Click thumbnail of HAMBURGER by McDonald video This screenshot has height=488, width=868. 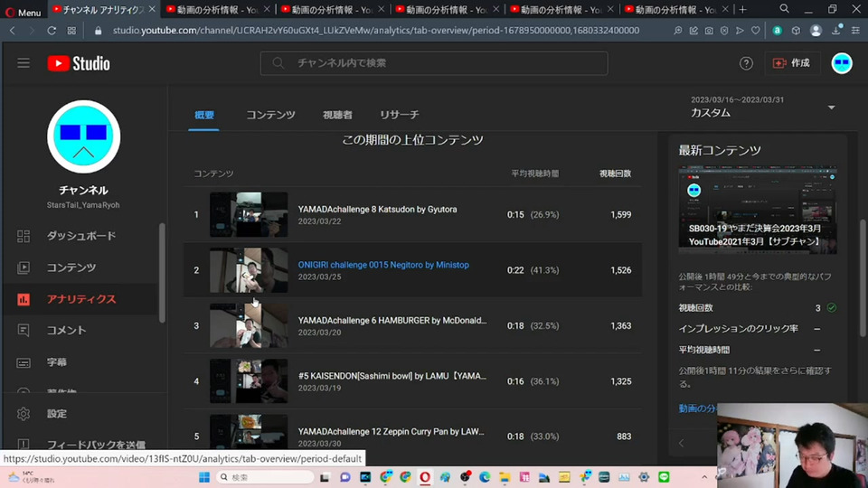pyautogui.click(x=249, y=325)
